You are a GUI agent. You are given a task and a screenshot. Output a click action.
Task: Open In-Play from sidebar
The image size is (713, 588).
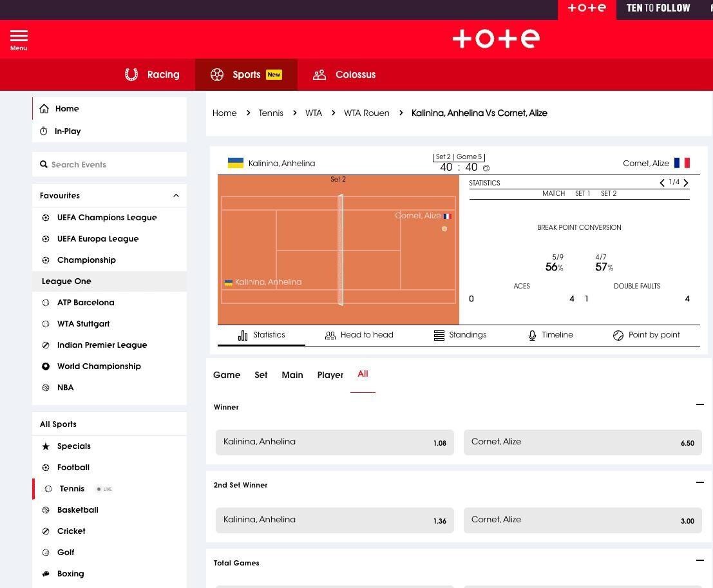click(x=68, y=131)
